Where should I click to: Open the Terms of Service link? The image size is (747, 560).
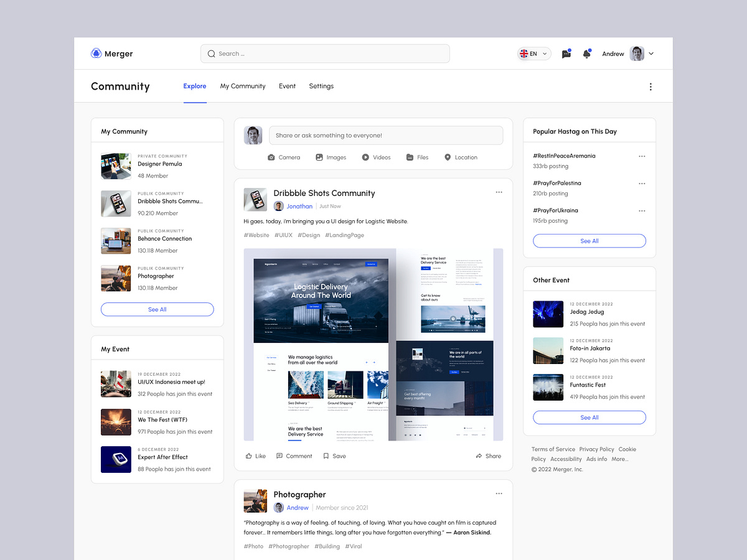[x=553, y=449]
